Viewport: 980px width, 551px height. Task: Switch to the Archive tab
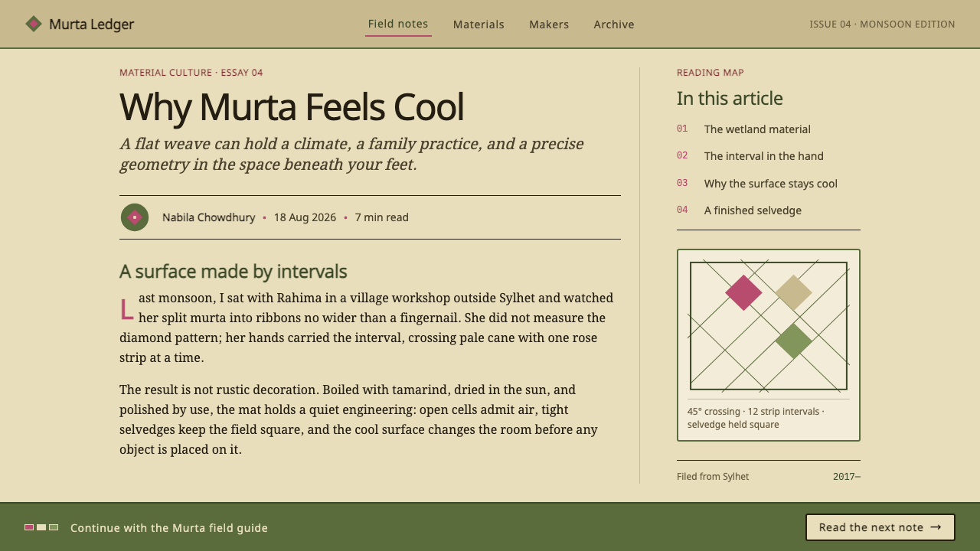coord(614,24)
